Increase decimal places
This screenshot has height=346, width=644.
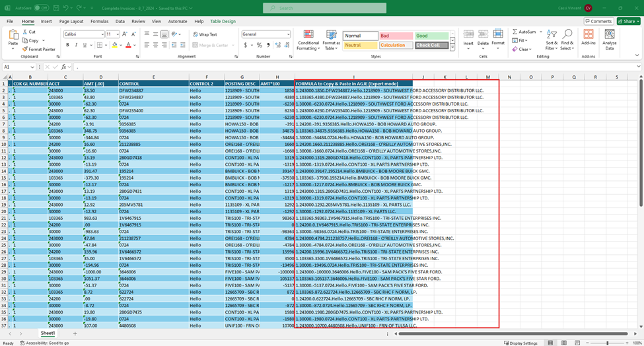point(278,45)
